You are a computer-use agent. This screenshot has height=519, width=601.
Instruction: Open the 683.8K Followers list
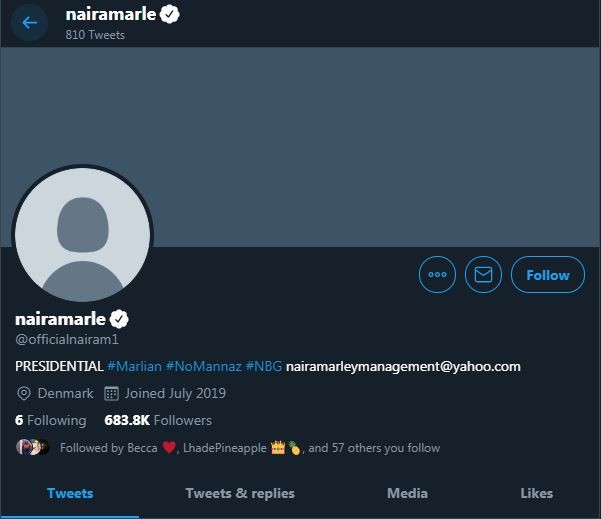158,420
